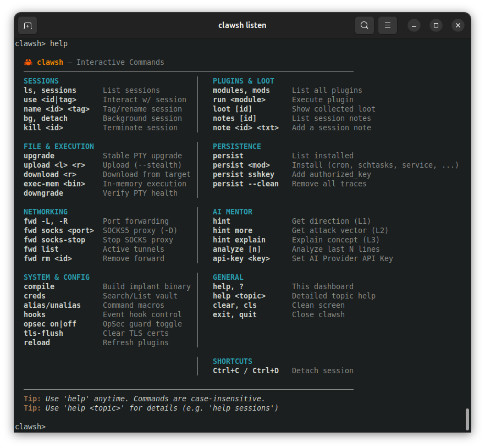Viewport: 485px width, 448px height.
Task: Open a new terminal tab
Action: click(27, 25)
